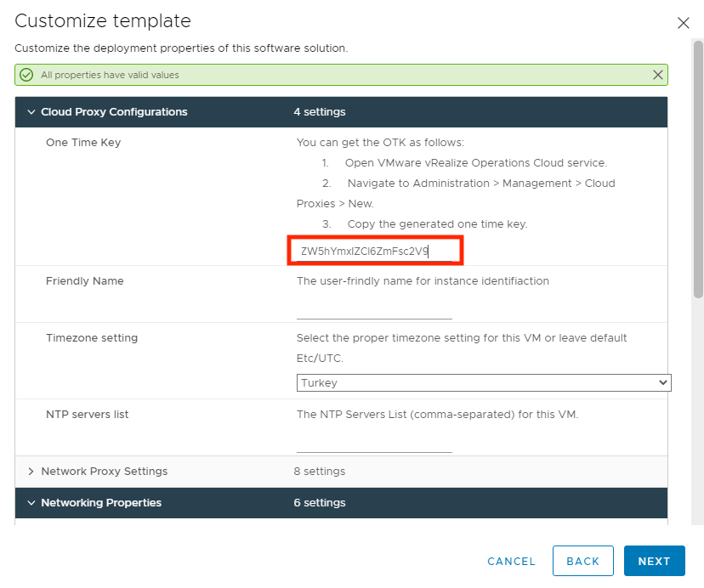Select the Cloud Proxy Configurations header

click(x=341, y=112)
